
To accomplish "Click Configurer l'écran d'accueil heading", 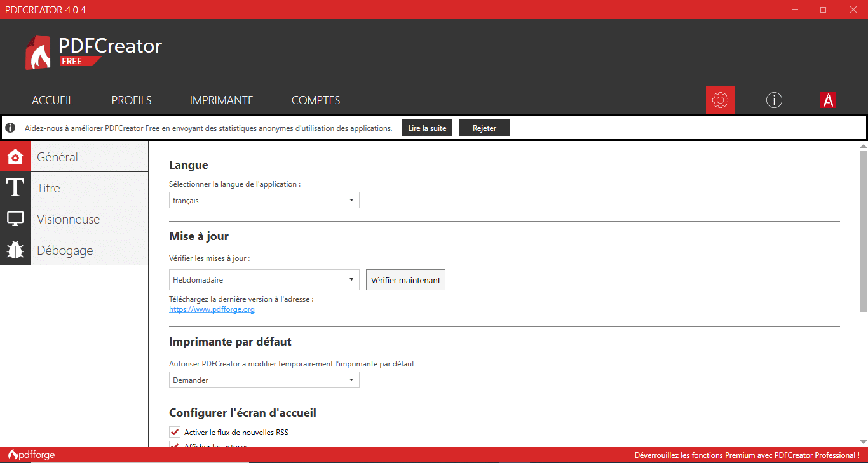I will click(243, 413).
